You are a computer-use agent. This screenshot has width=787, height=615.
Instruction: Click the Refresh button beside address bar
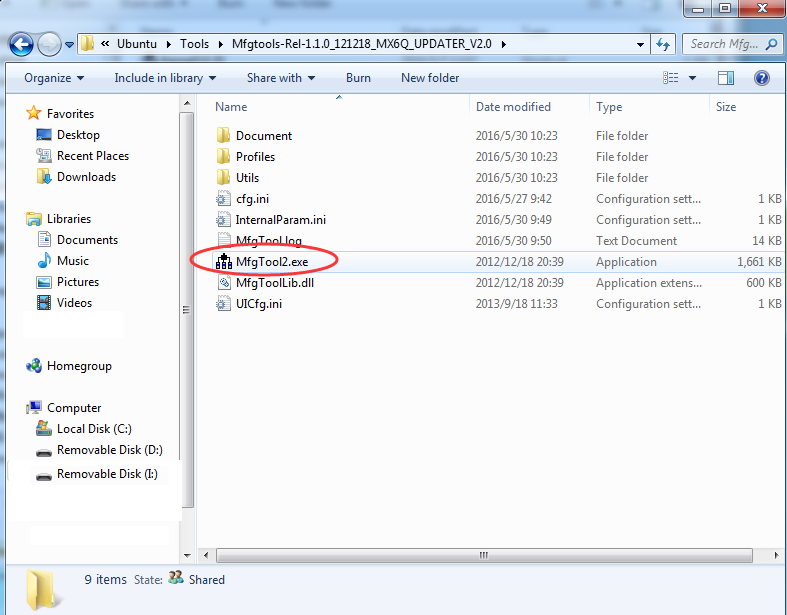click(x=664, y=44)
